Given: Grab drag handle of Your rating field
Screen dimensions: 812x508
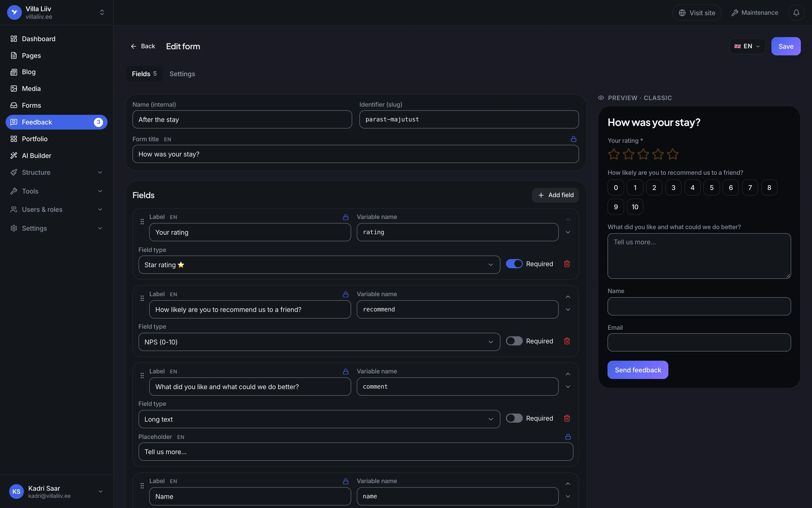Looking at the screenshot, I should coord(142,222).
